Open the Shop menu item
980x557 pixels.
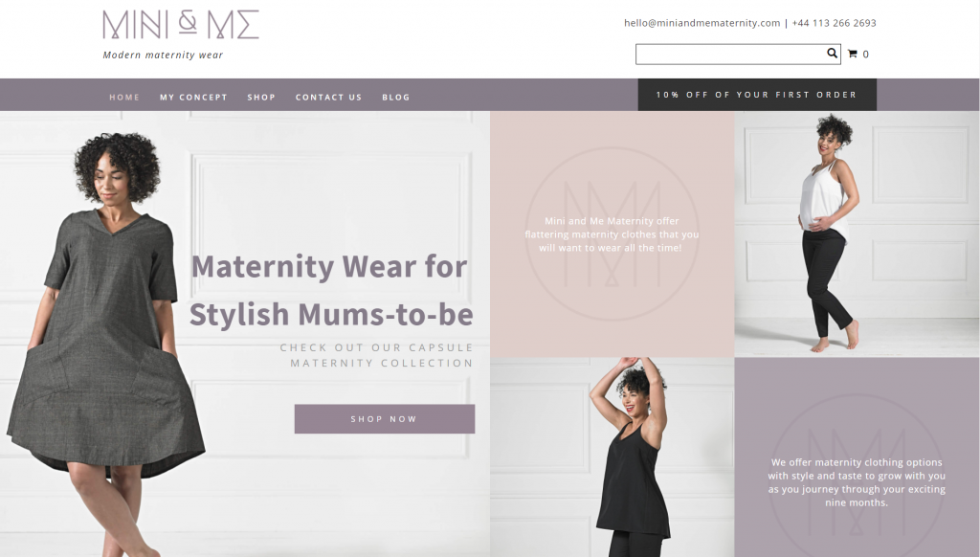click(261, 97)
